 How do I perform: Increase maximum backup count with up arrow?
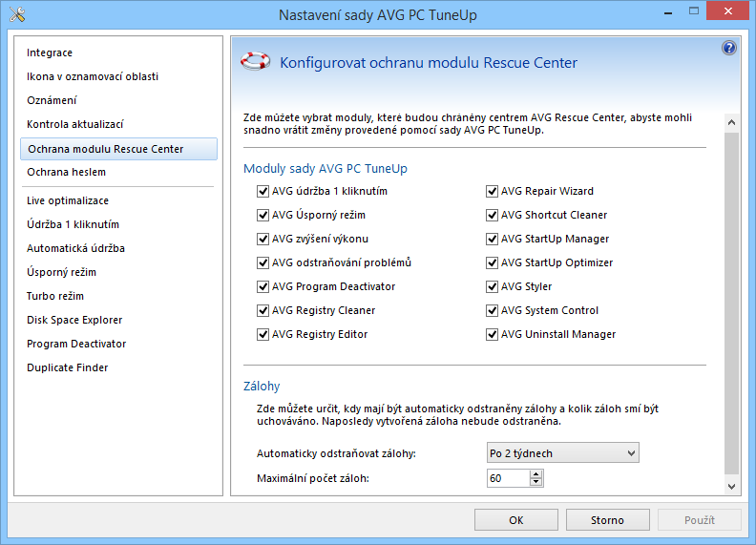pos(535,474)
